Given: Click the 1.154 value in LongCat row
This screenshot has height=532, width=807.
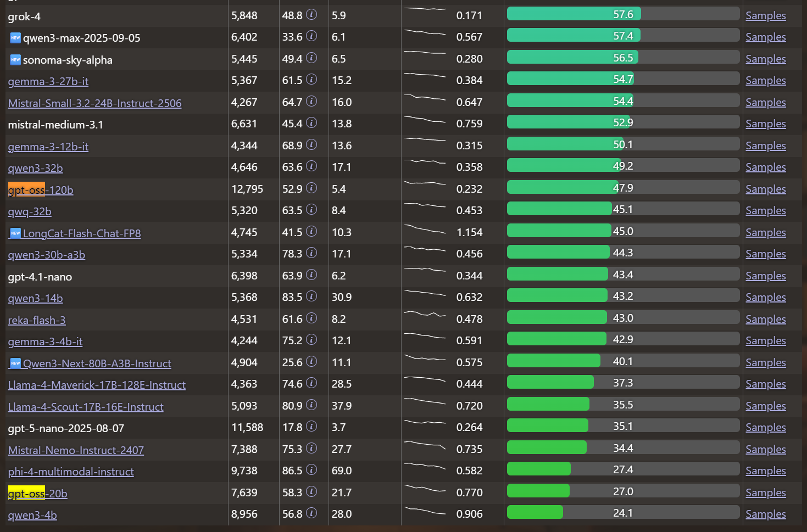Looking at the screenshot, I should click(x=469, y=232).
